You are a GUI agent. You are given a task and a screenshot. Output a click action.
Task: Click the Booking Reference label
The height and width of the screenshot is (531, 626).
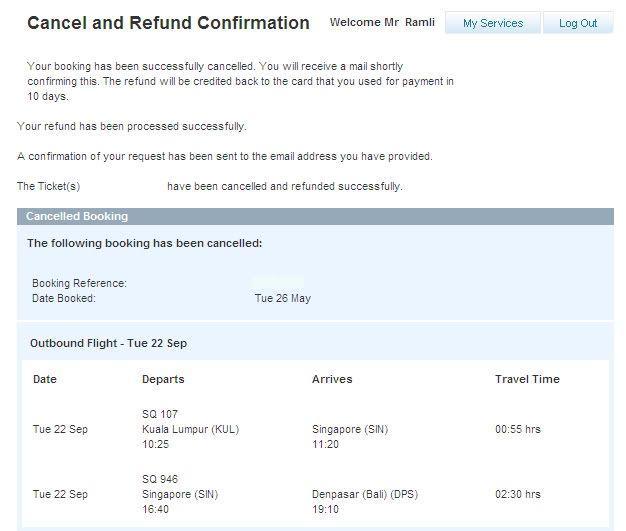pyautogui.click(x=79, y=283)
